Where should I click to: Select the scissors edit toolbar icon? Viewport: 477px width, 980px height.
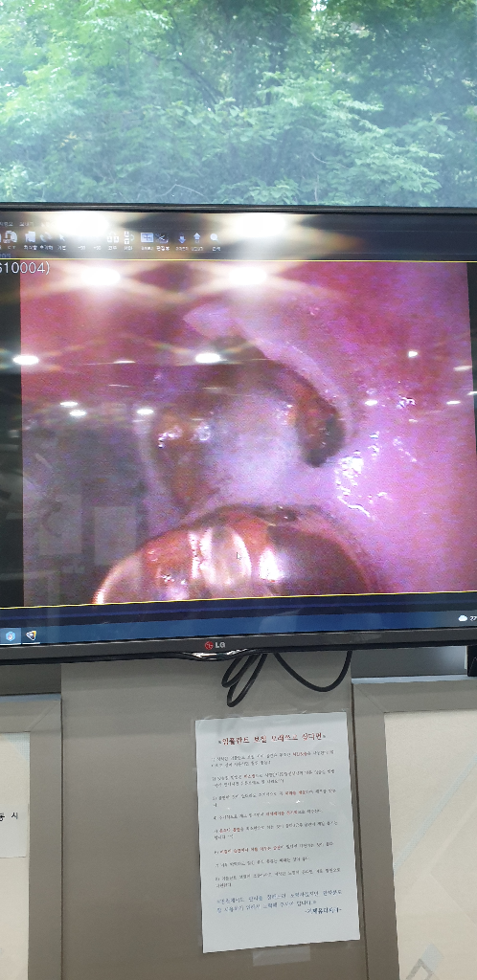pyautogui.click(x=161, y=237)
